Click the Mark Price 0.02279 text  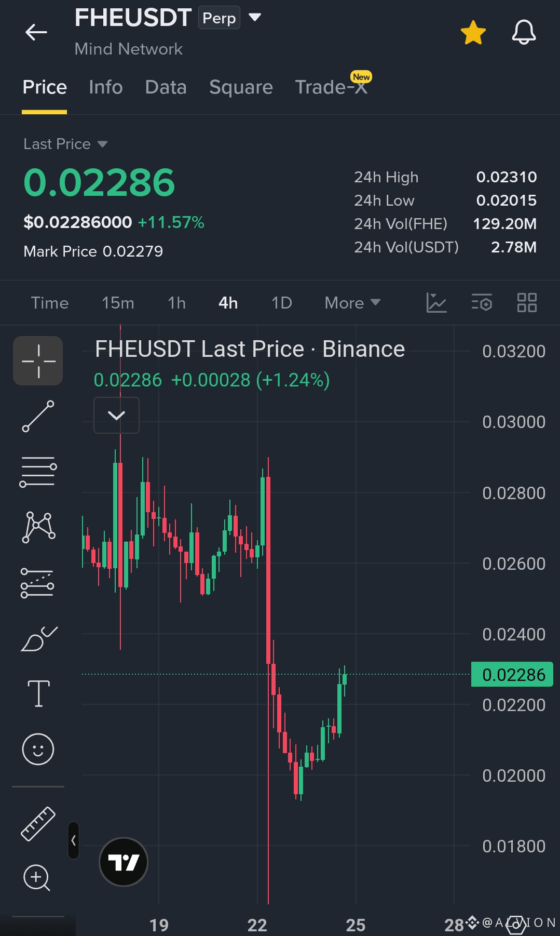click(x=93, y=251)
